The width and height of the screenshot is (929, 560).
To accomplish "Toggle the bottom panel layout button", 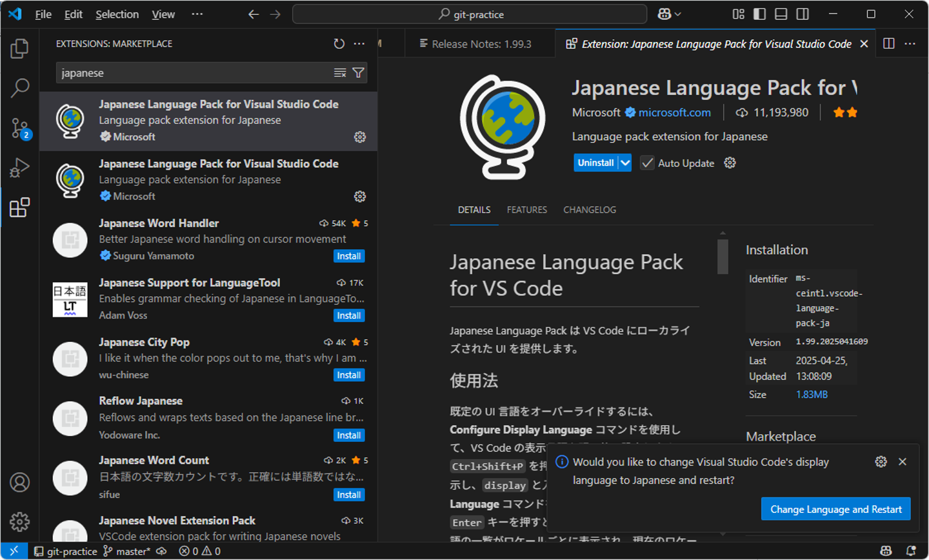I will pyautogui.click(x=781, y=14).
